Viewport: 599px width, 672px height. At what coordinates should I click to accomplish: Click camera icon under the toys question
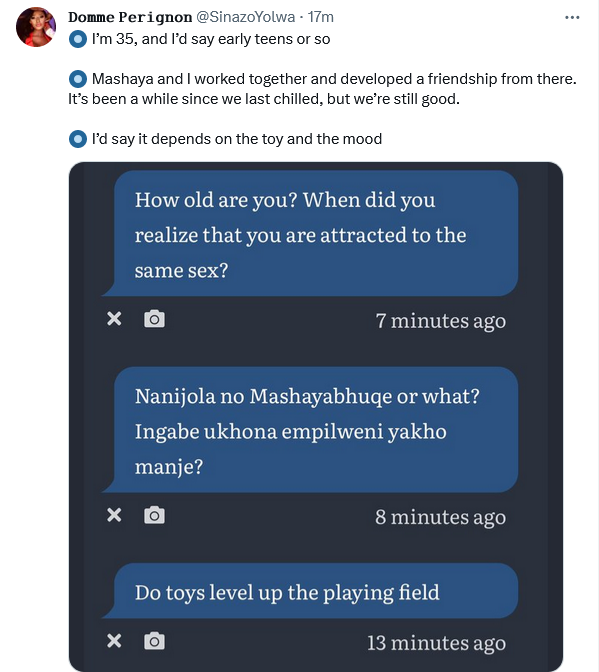coord(154,641)
